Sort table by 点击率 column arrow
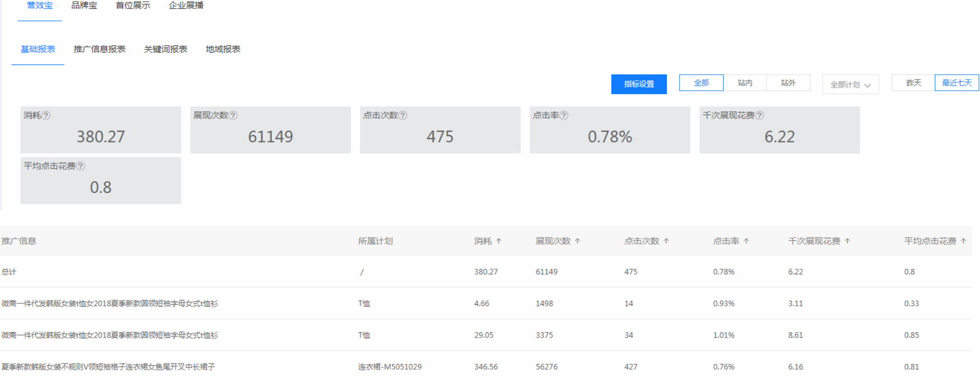 click(x=746, y=241)
